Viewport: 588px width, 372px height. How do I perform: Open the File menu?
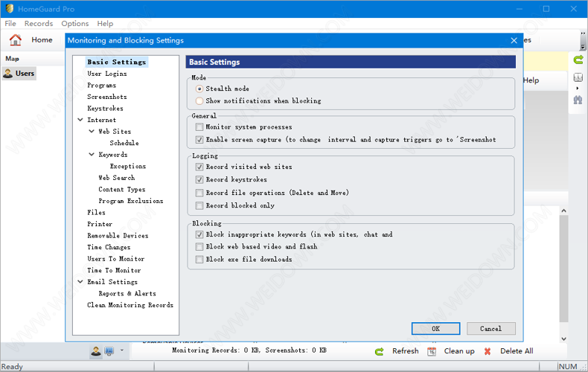10,23
